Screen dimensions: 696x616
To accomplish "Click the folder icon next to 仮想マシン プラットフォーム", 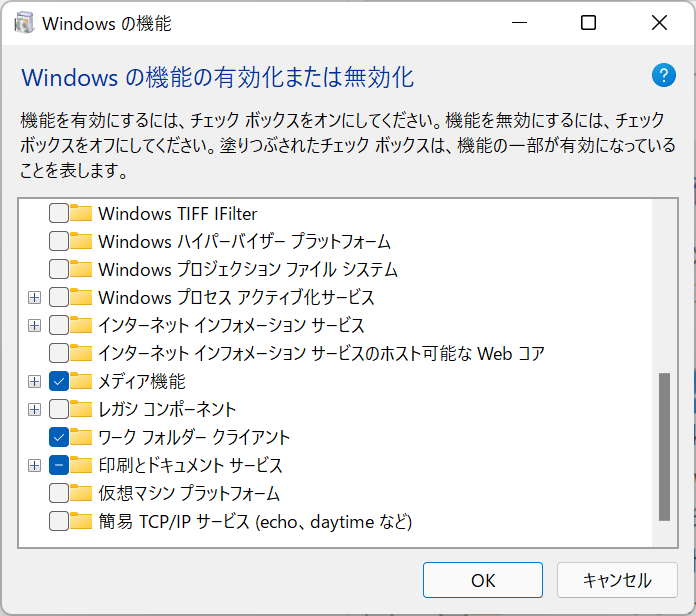I will (x=81, y=493).
